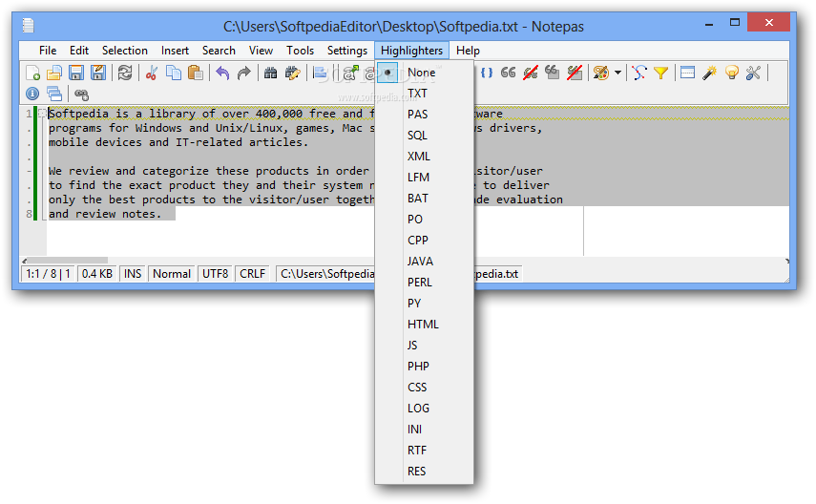Paste using the clipboard icon
This screenshot has width=816, height=504.
(x=195, y=73)
